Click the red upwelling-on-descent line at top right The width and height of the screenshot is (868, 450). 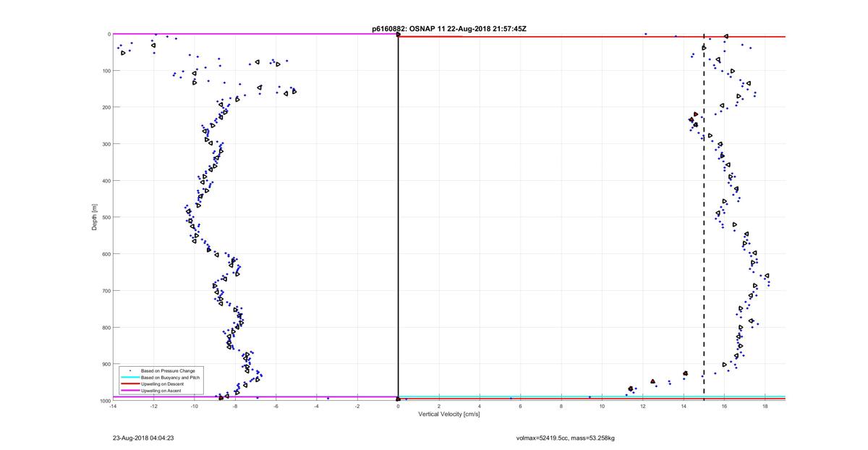[x=592, y=37]
